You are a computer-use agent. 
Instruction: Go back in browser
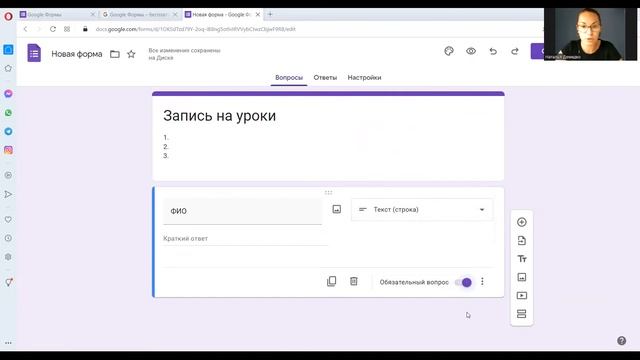[x=25, y=29]
